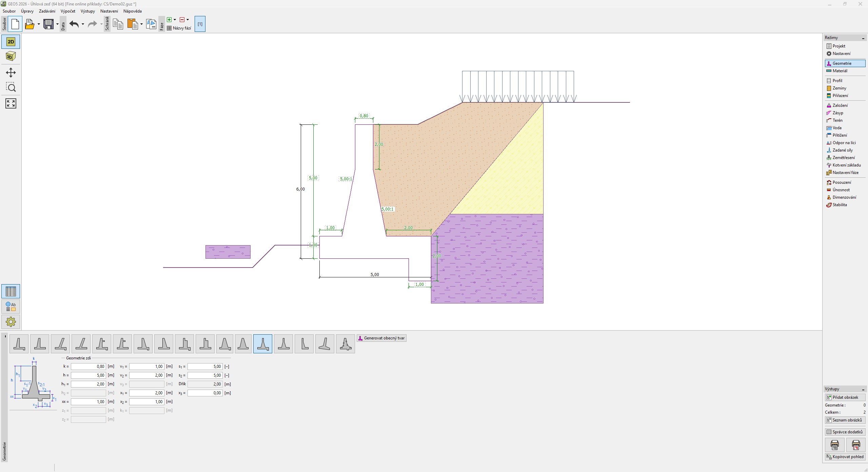This screenshot has width=868, height=472.
Task: Toggle the 2D view mode button
Action: (x=11, y=42)
